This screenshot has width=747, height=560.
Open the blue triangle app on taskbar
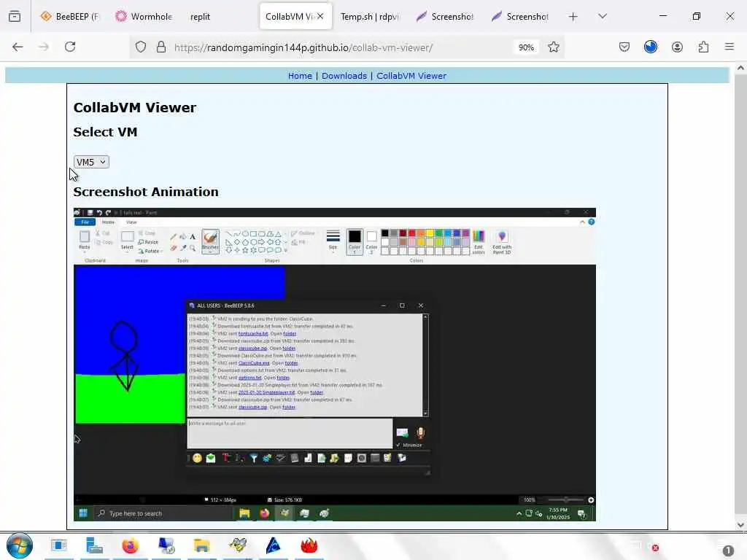(x=273, y=545)
